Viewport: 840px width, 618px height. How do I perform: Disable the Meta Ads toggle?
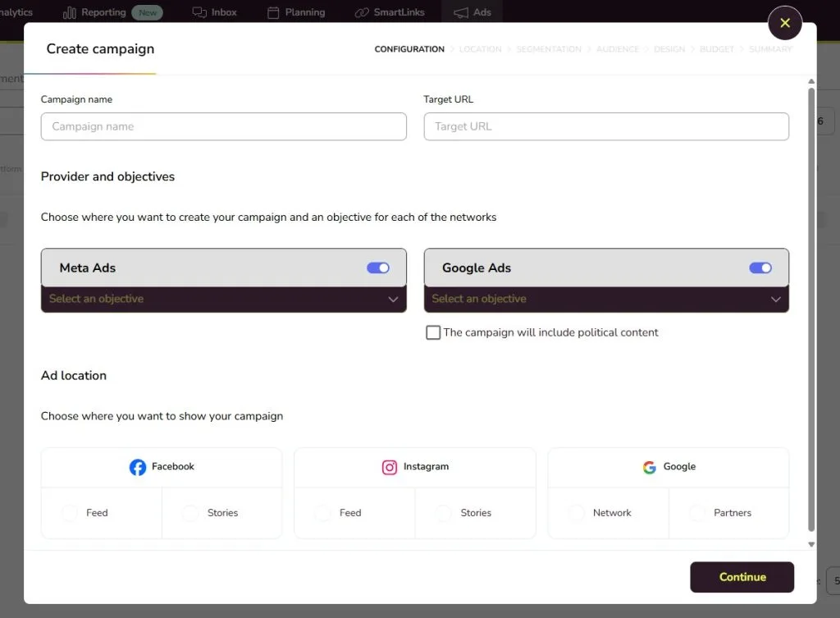coord(378,268)
